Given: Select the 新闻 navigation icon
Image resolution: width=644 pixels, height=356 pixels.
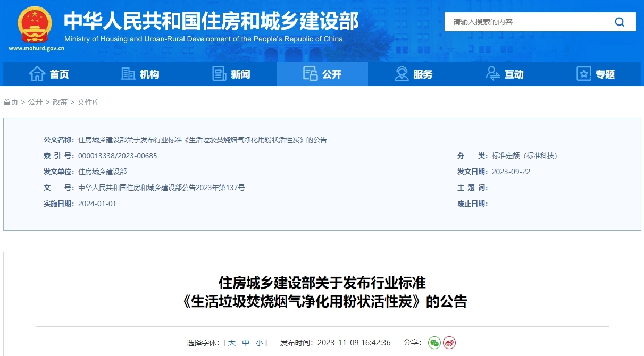Looking at the screenshot, I should coord(219,74).
